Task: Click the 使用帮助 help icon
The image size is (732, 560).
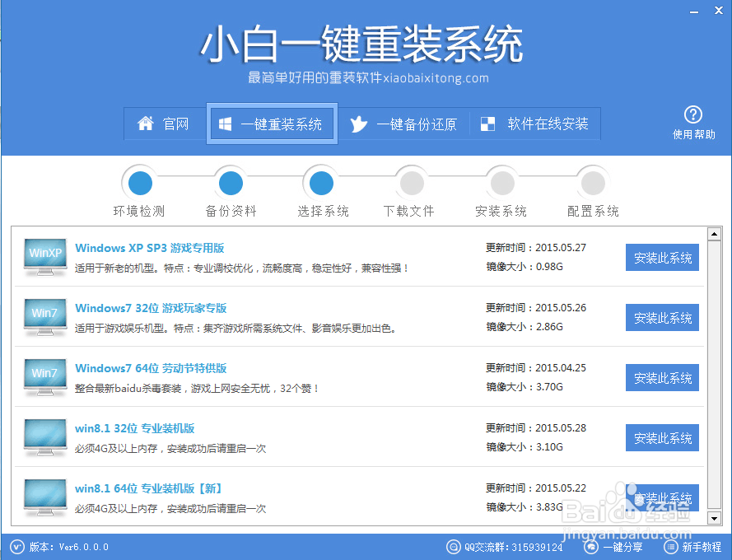Action: click(x=694, y=115)
